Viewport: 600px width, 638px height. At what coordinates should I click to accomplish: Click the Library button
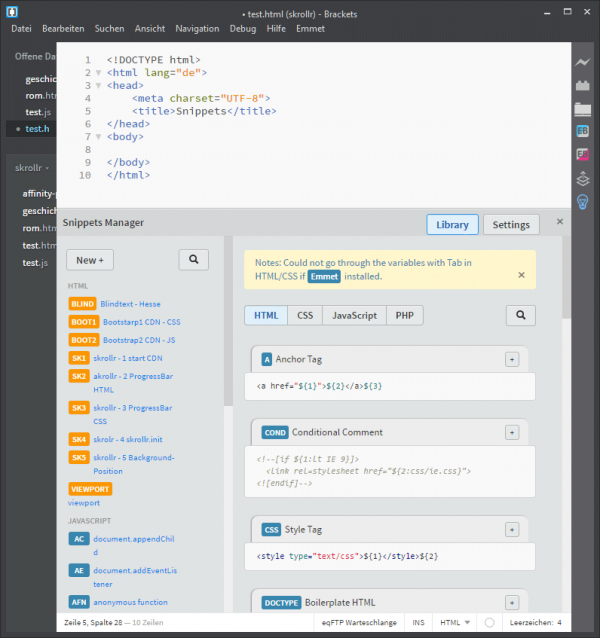(452, 225)
